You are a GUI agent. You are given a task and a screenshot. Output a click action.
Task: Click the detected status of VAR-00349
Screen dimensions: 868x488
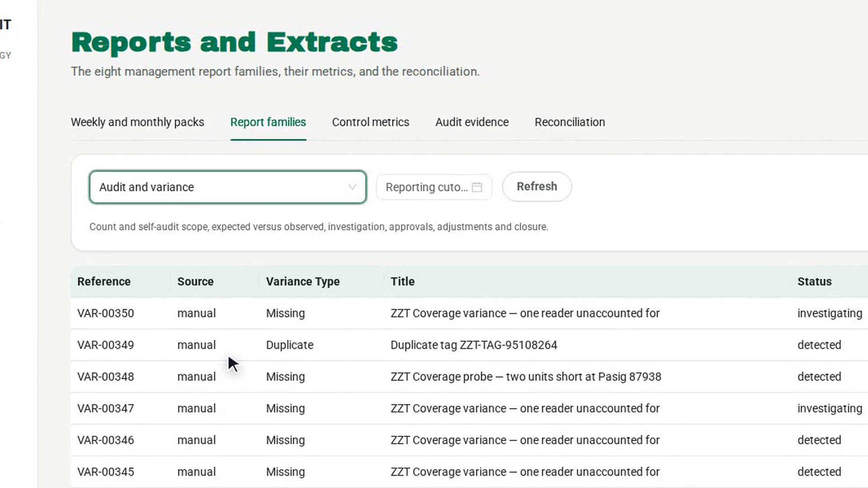(x=819, y=345)
